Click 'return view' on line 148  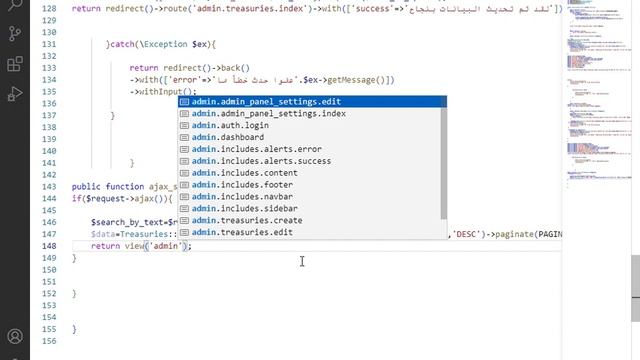(x=117, y=246)
